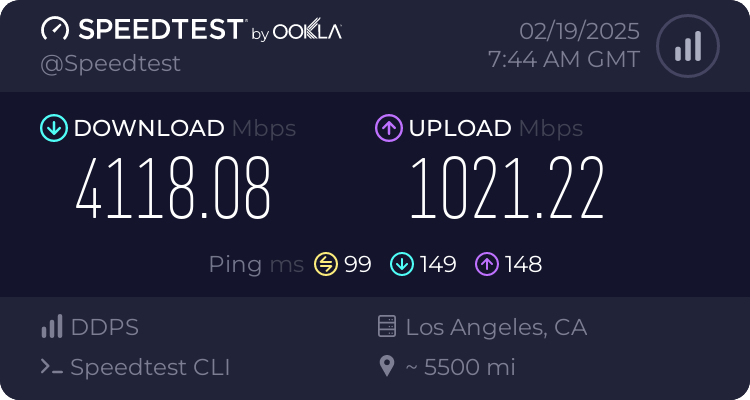Click the location pin icon
The width and height of the screenshot is (750, 400).
(x=387, y=367)
